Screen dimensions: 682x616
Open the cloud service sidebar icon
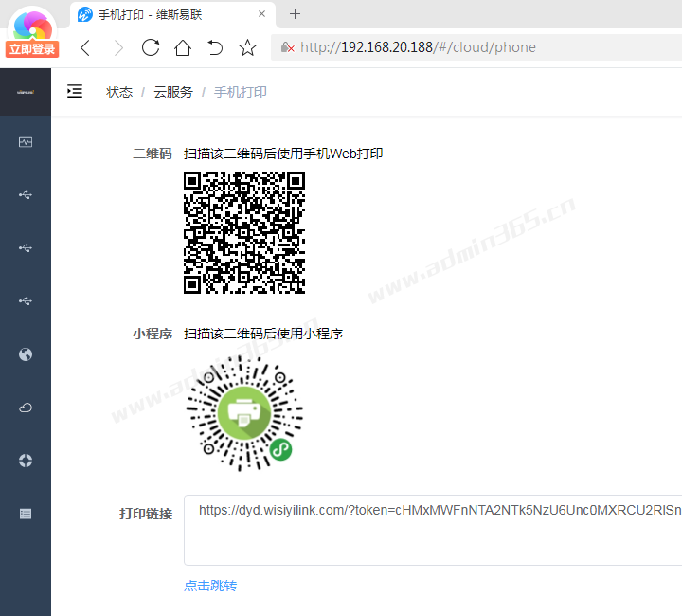click(26, 408)
